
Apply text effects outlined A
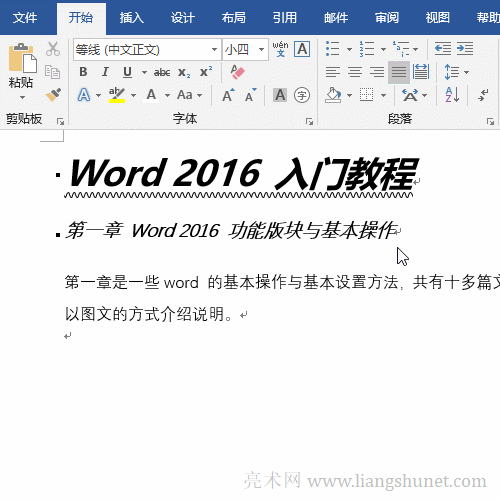click(84, 95)
